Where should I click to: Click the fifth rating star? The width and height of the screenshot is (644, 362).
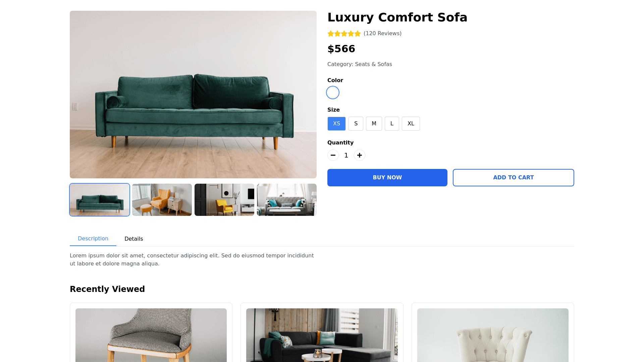point(358,34)
